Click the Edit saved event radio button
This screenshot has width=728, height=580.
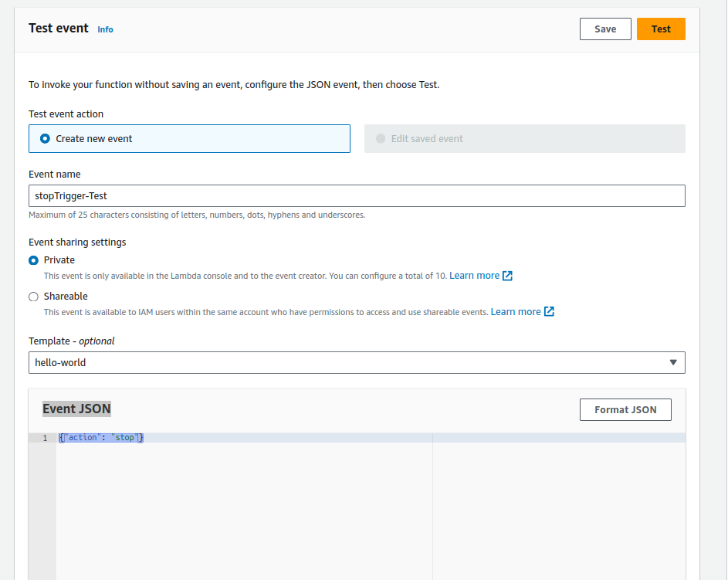pos(380,138)
